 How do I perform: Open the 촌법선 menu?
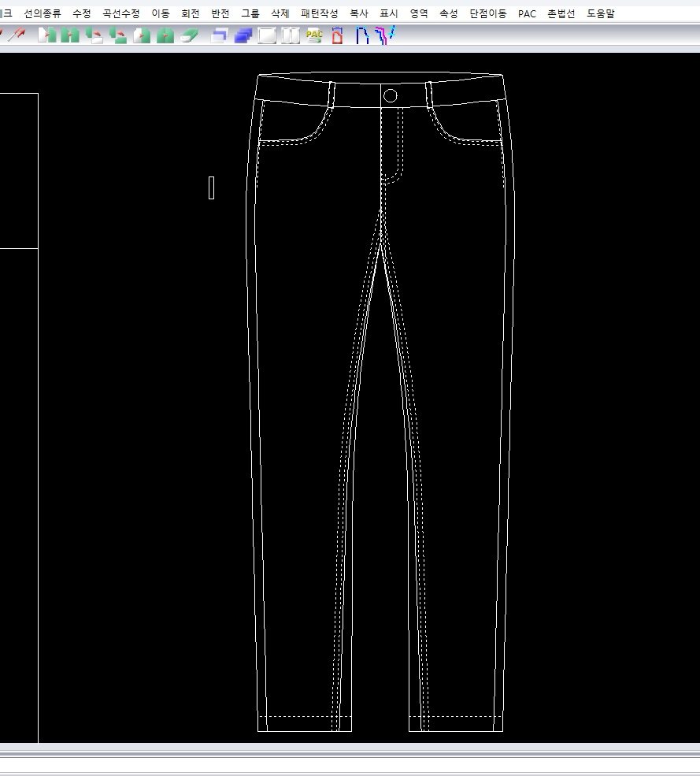561,13
